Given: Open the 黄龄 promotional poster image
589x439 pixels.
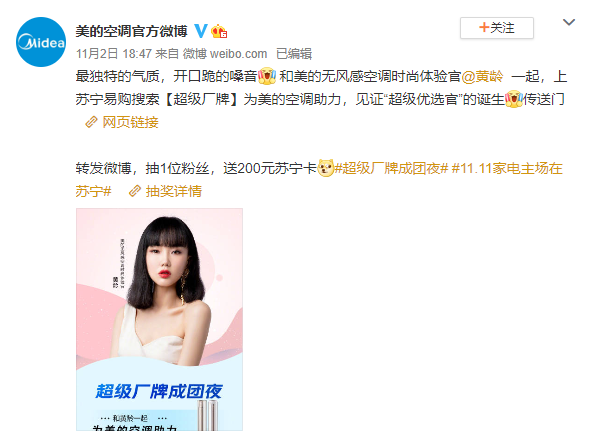Looking at the screenshot, I should tap(159, 320).
